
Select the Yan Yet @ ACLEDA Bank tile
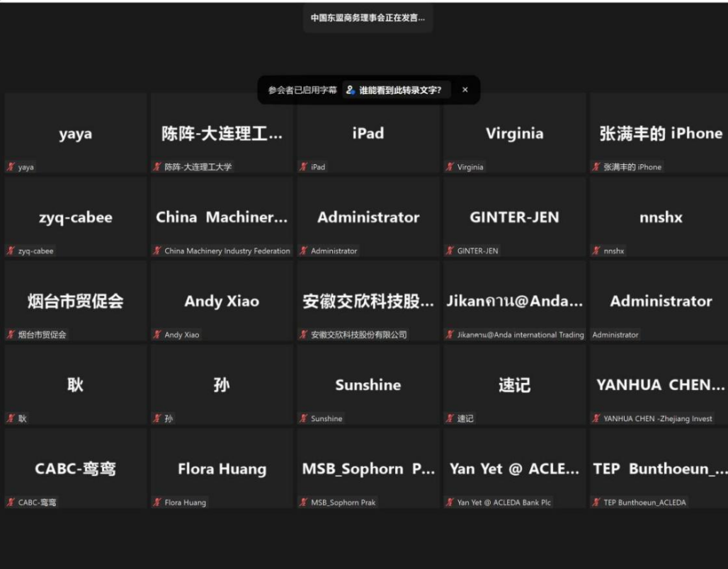point(514,469)
